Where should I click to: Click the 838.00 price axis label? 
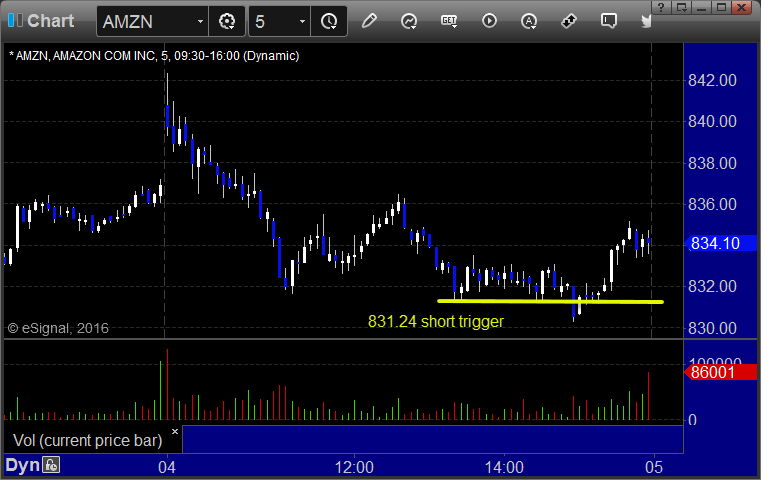(712, 163)
